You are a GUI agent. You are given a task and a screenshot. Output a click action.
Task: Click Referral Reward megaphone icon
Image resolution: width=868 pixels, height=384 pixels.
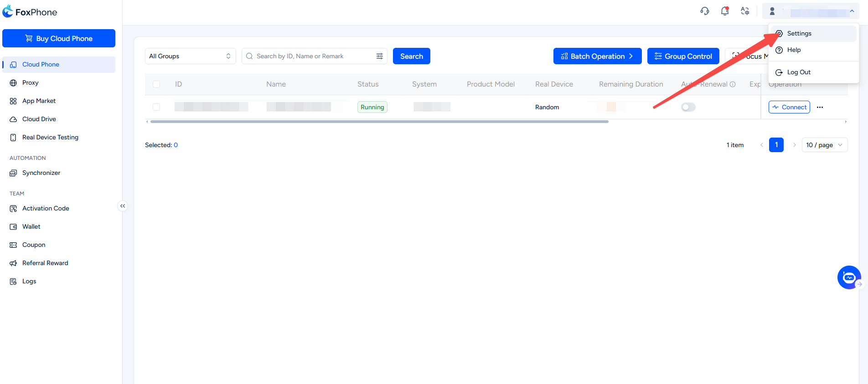click(13, 263)
